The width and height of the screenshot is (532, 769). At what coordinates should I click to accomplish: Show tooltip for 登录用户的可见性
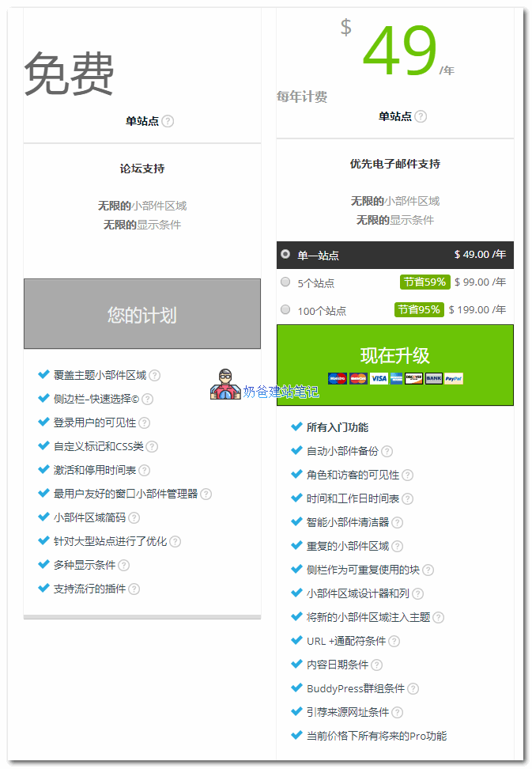[x=144, y=422]
